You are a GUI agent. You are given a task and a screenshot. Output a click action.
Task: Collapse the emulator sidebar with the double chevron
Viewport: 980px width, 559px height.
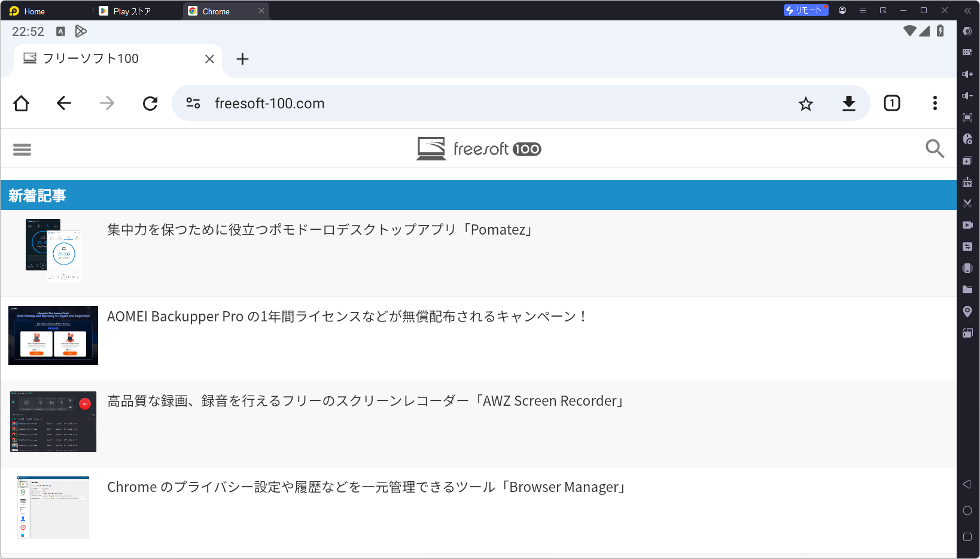click(967, 10)
